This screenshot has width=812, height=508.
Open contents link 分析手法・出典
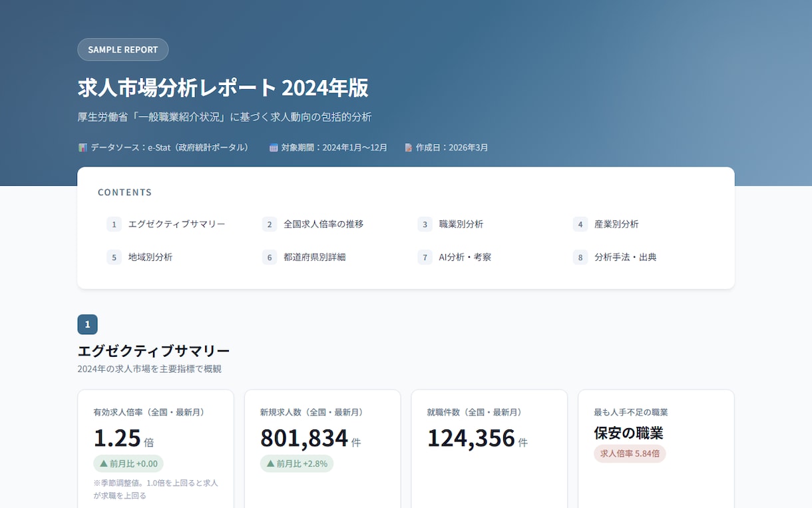626,257
